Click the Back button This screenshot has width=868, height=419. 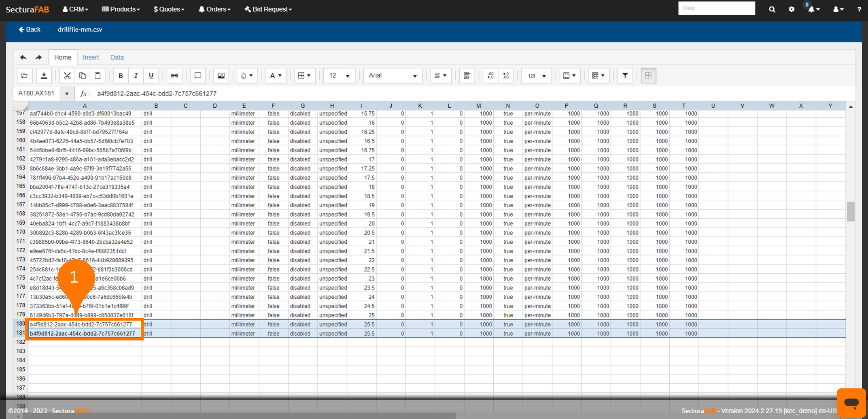tap(30, 30)
